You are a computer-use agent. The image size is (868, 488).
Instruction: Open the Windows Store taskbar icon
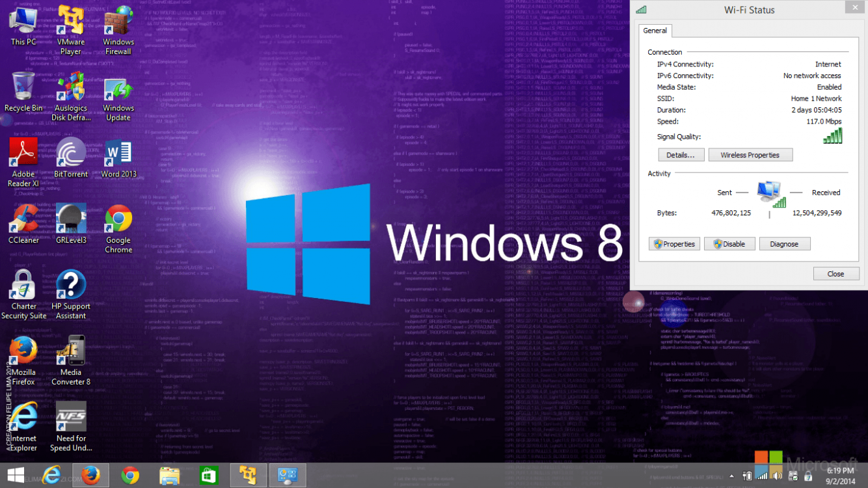tap(208, 476)
